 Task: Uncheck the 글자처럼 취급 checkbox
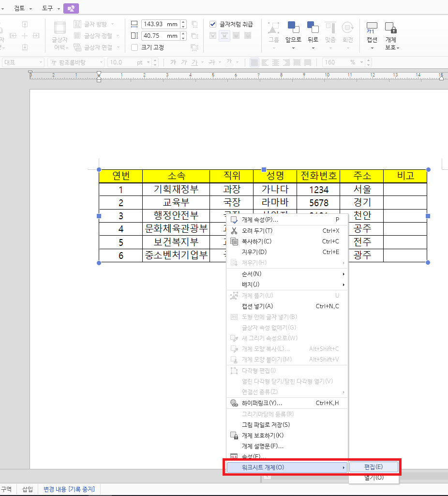(213, 24)
